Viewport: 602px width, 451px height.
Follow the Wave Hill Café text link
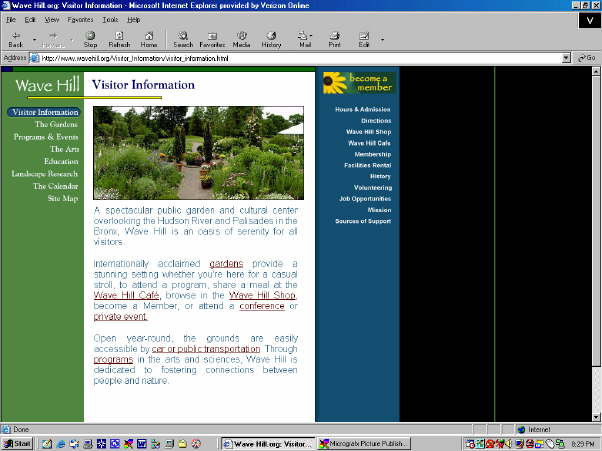pyautogui.click(x=126, y=295)
